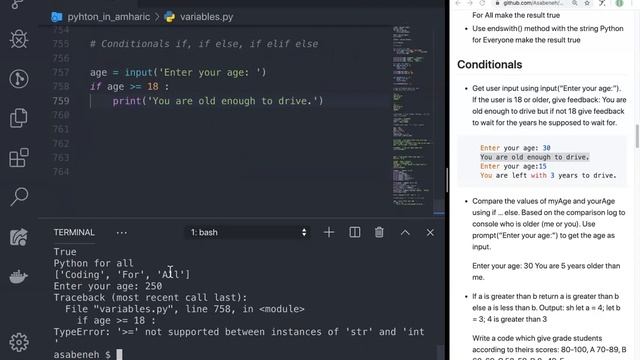Reload the browser page
Image resolution: width=640 pixels, height=360 pixels.
(482, 3)
